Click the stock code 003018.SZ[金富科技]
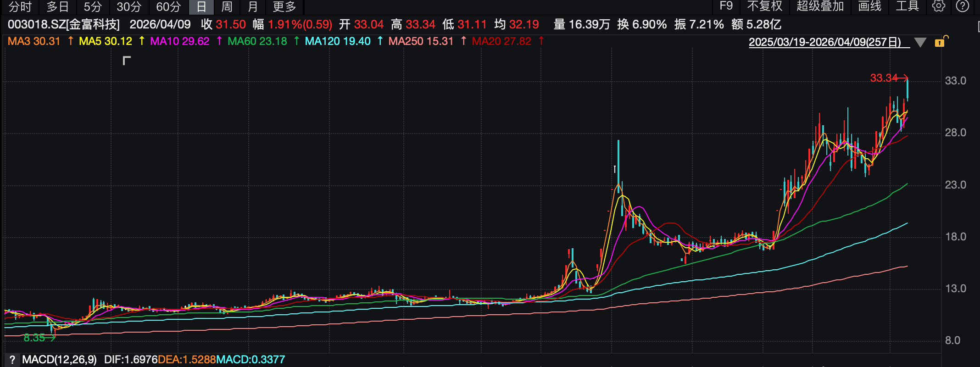980x367 pixels. pos(64,24)
